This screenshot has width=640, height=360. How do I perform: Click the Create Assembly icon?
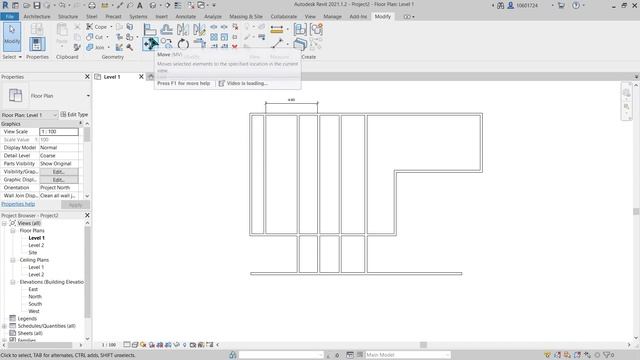coord(300,29)
